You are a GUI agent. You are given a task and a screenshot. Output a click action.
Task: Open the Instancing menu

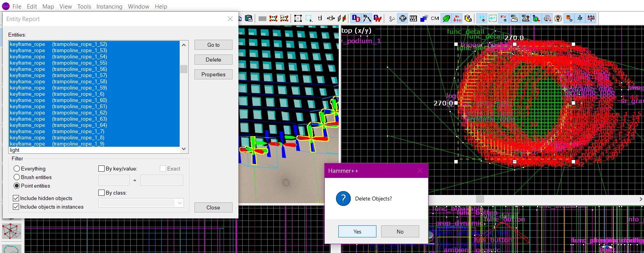109,7
